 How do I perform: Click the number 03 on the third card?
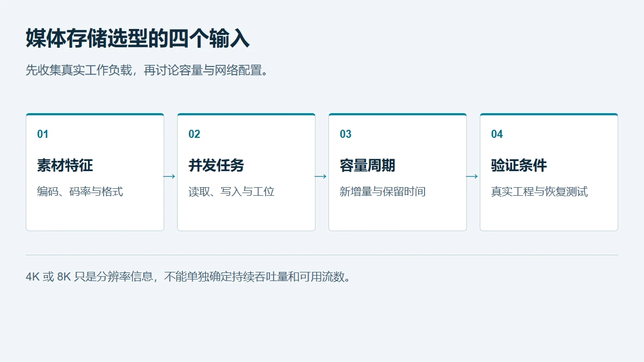[346, 134]
